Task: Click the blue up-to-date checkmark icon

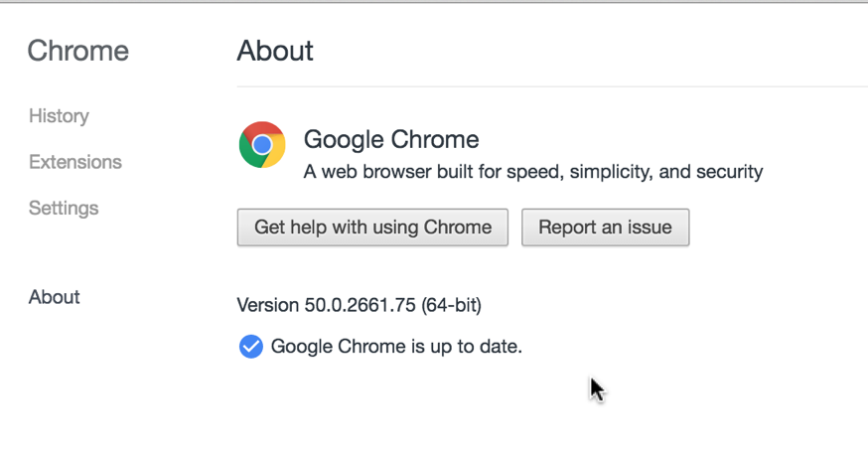Action: (x=251, y=347)
